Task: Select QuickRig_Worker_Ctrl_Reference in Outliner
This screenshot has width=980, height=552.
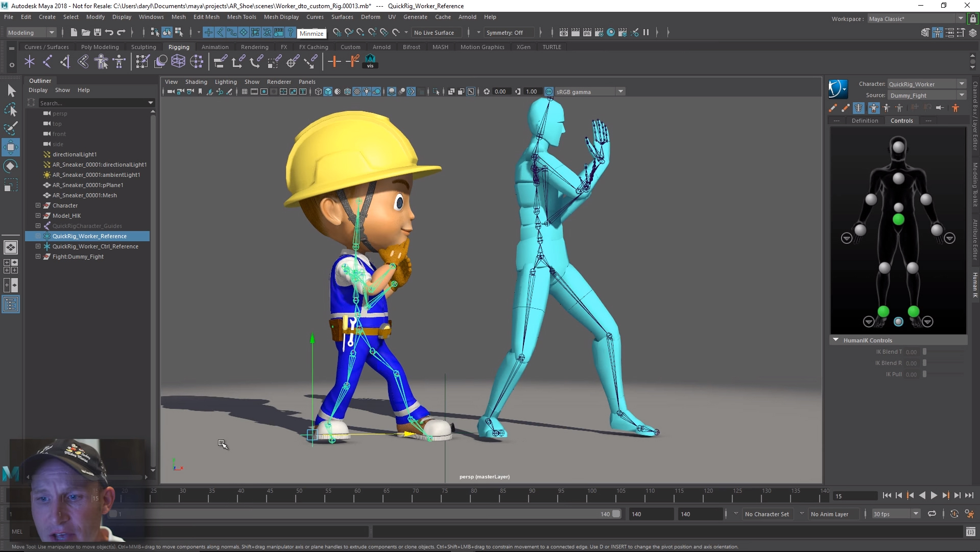Action: (95, 246)
